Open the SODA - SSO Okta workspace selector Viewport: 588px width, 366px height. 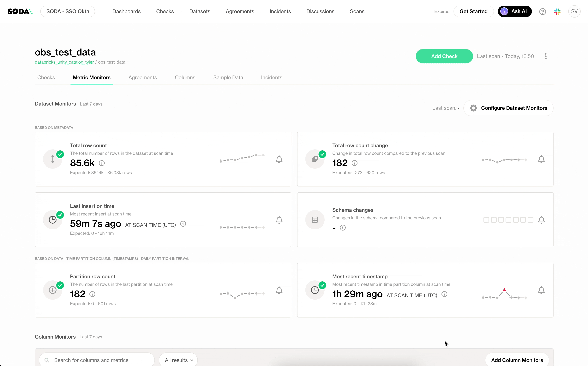tap(68, 11)
